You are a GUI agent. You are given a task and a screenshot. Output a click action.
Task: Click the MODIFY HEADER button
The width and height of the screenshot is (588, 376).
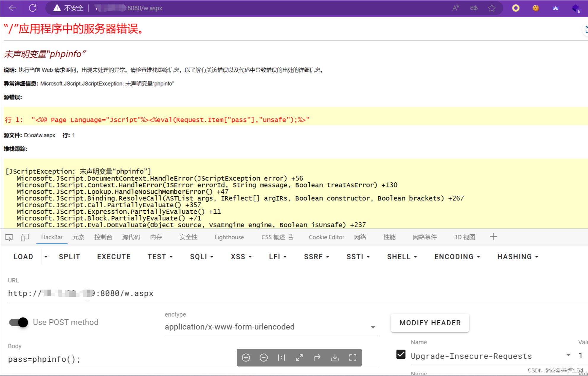[x=430, y=323]
